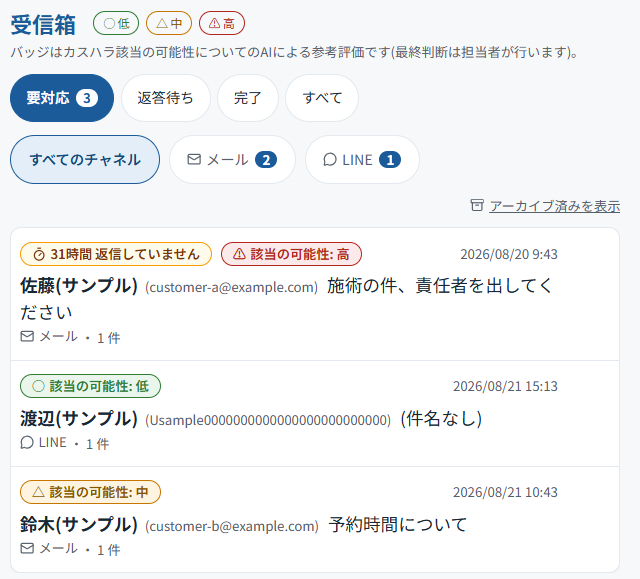Click the low-risk 低 legend badge
This screenshot has width=640, height=579.
pyautogui.click(x=116, y=23)
